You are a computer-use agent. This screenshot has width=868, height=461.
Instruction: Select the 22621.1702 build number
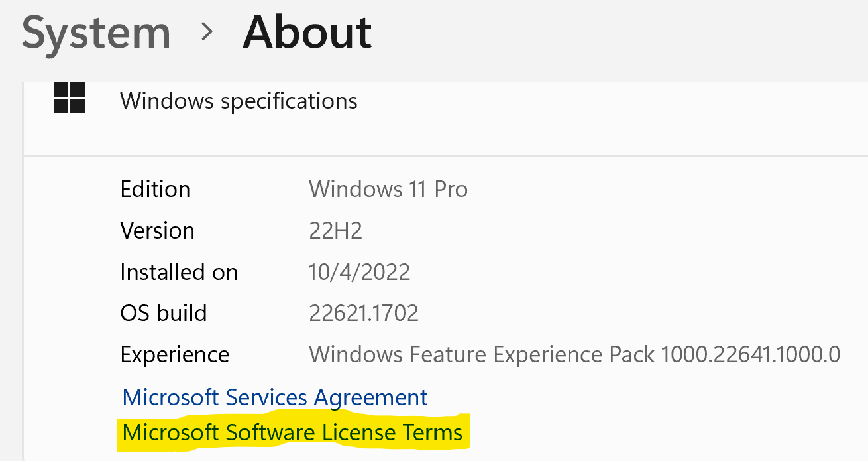coord(363,313)
